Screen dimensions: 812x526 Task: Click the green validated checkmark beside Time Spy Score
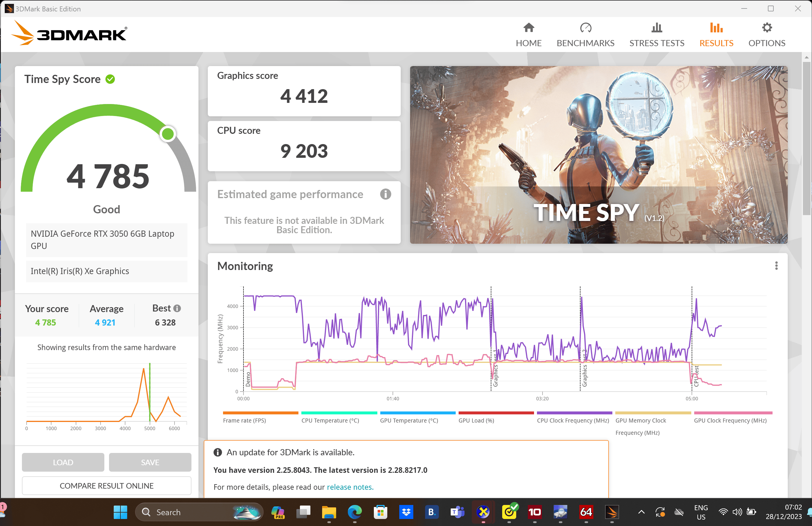(x=110, y=79)
